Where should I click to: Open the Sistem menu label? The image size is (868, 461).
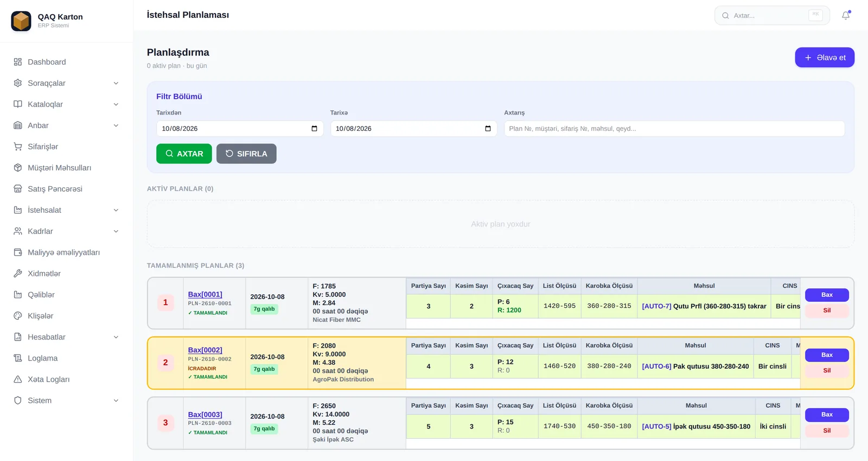40,401
